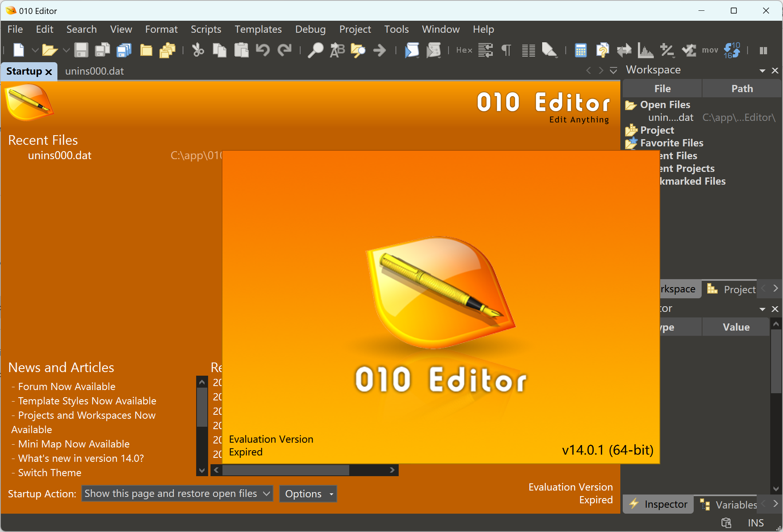
Task: Click the mov disassembler icon
Action: pyautogui.click(x=710, y=50)
